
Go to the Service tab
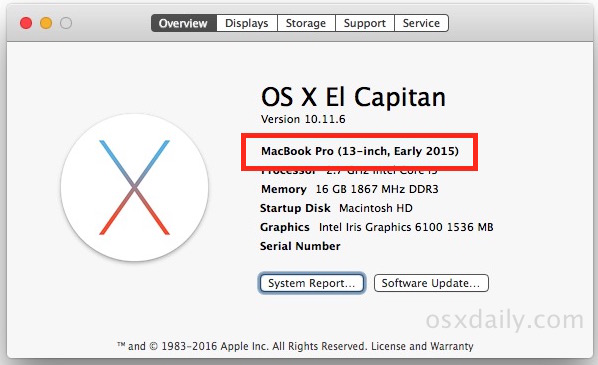pyautogui.click(x=421, y=23)
